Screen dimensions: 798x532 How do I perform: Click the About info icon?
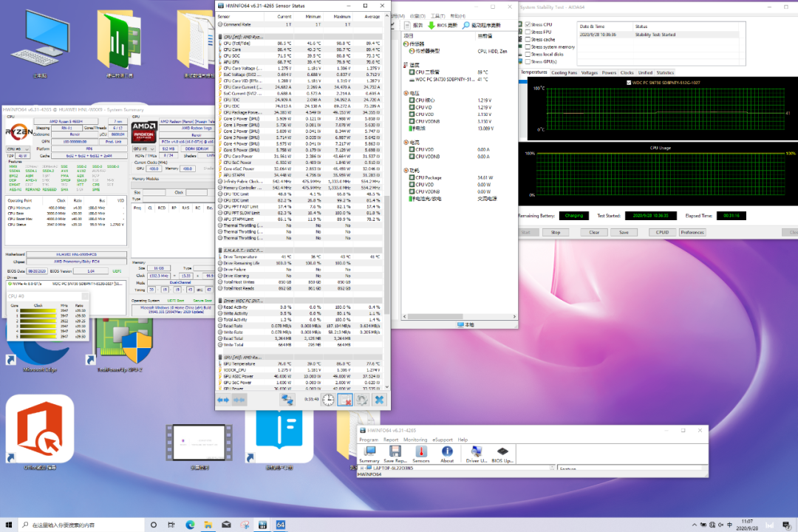click(x=447, y=452)
